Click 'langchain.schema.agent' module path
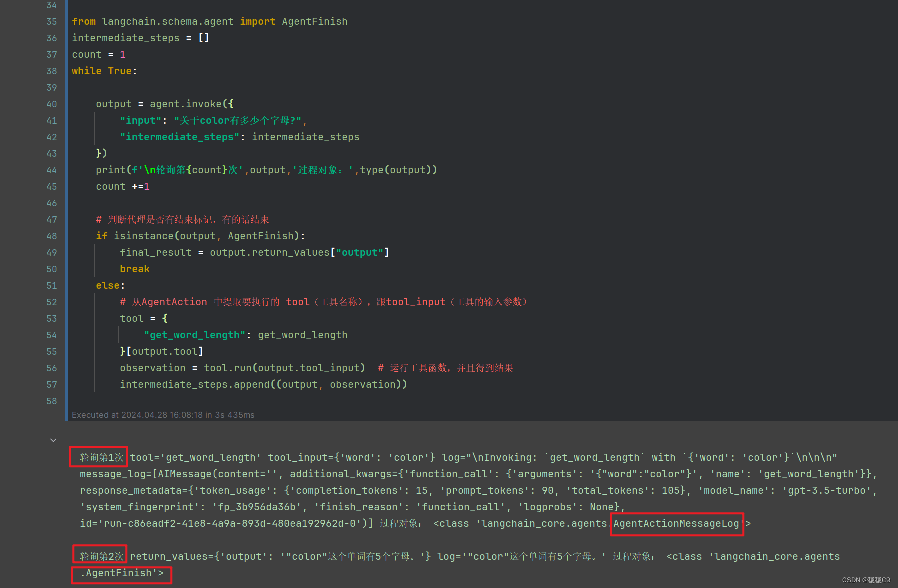This screenshot has width=898, height=588. 168,22
